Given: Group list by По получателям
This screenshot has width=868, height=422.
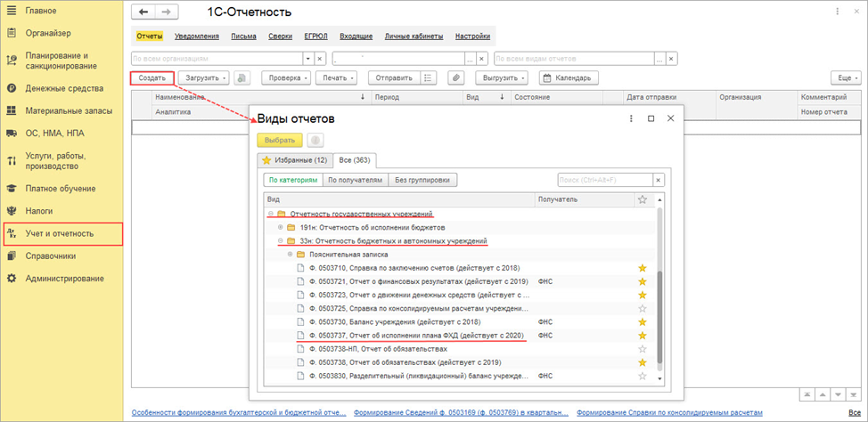Looking at the screenshot, I should pyautogui.click(x=355, y=181).
